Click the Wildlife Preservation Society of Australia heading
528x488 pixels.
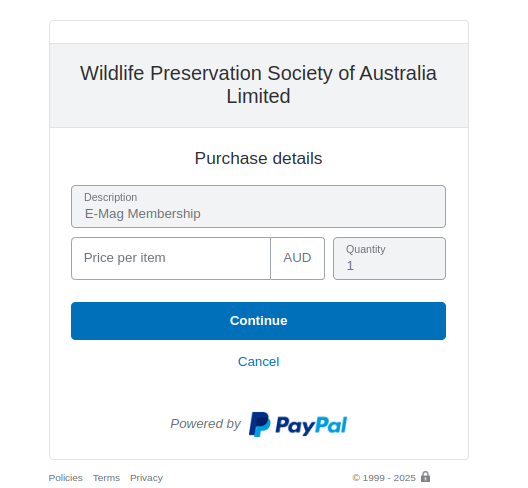tap(258, 85)
